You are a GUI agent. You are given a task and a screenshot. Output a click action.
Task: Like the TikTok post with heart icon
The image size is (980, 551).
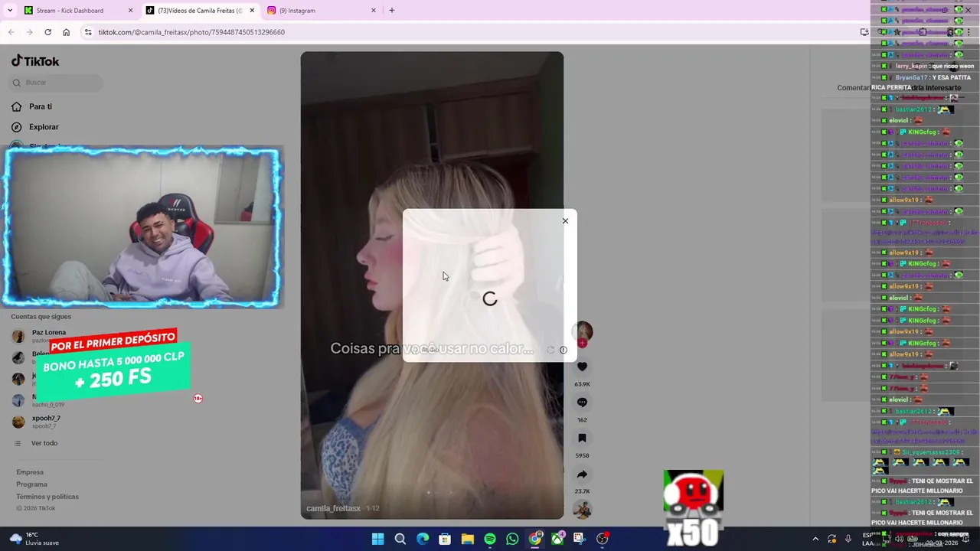click(582, 367)
